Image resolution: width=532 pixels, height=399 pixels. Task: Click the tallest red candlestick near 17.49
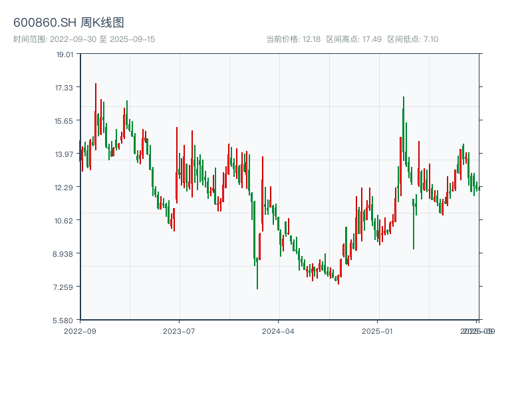pyautogui.click(x=96, y=116)
